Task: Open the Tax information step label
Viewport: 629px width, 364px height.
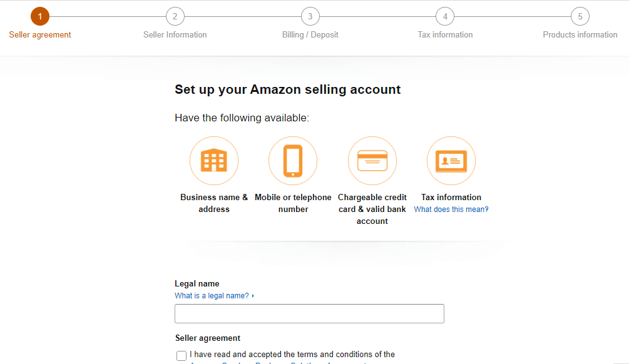Action: pyautogui.click(x=445, y=35)
